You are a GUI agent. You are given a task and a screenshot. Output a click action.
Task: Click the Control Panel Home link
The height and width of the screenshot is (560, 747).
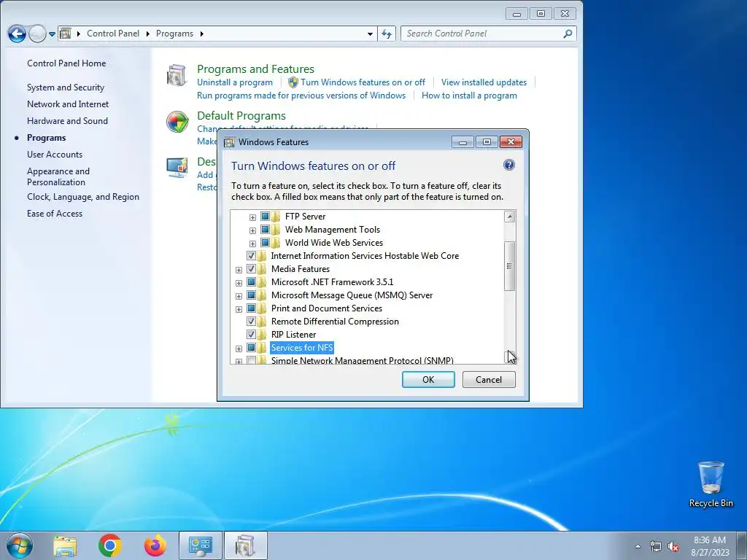(66, 63)
